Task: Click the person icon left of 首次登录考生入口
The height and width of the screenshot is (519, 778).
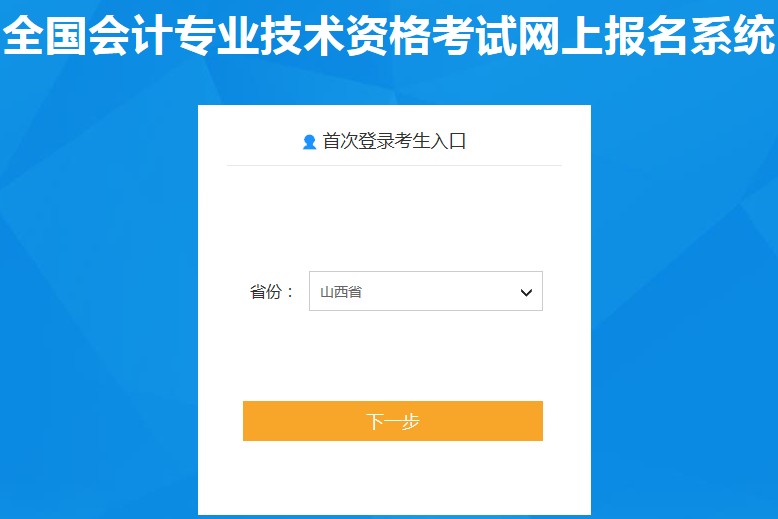Action: coord(309,142)
